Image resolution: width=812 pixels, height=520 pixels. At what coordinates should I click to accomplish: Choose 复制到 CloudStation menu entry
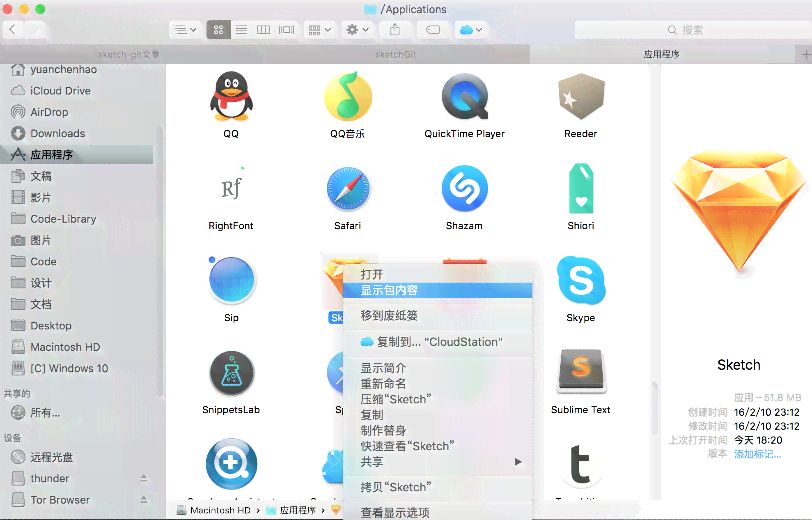click(x=438, y=342)
